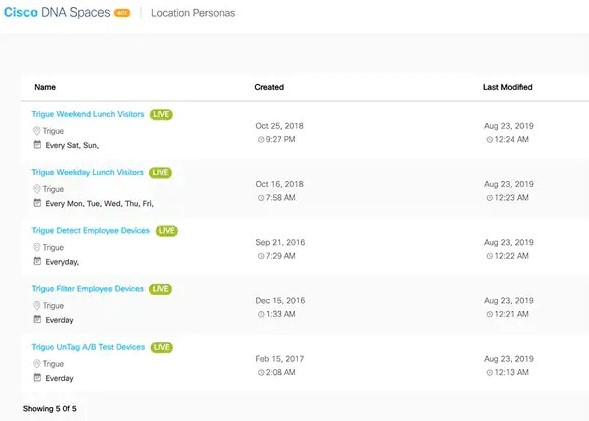Click calendar icon in UnTag A/B Test row
This screenshot has height=421, width=589.
[37, 377]
